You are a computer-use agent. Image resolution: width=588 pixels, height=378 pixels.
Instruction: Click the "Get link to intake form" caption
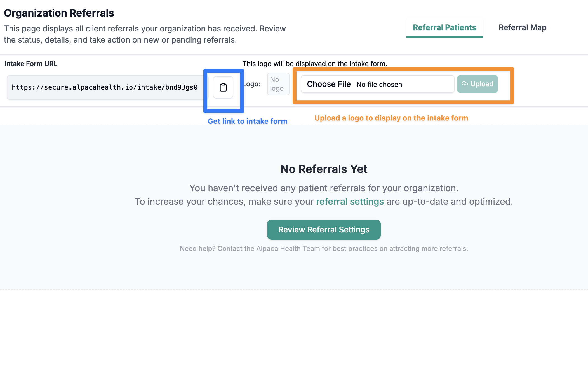click(247, 121)
